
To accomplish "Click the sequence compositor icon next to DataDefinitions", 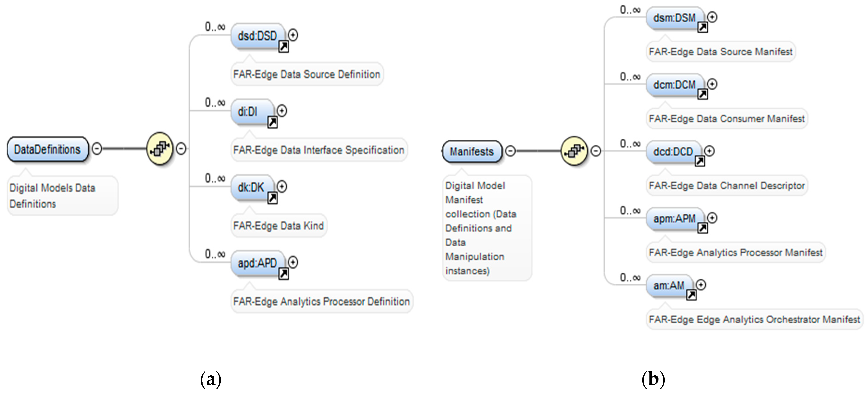I will pyautogui.click(x=160, y=148).
